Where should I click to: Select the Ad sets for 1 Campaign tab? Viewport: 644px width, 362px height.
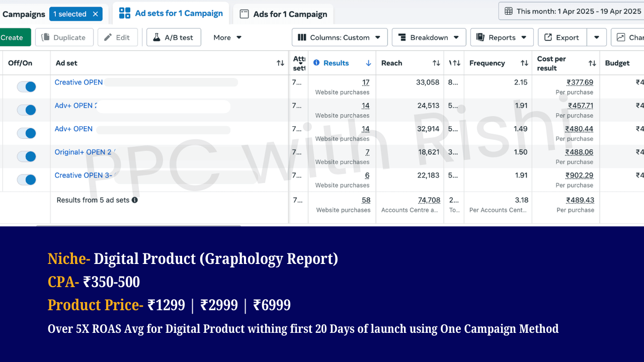pos(171,14)
